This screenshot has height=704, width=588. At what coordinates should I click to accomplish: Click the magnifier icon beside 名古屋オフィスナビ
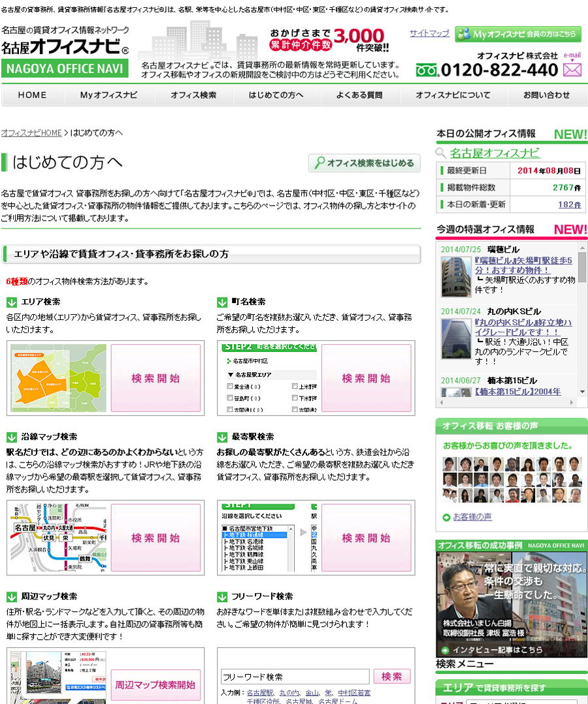point(440,153)
